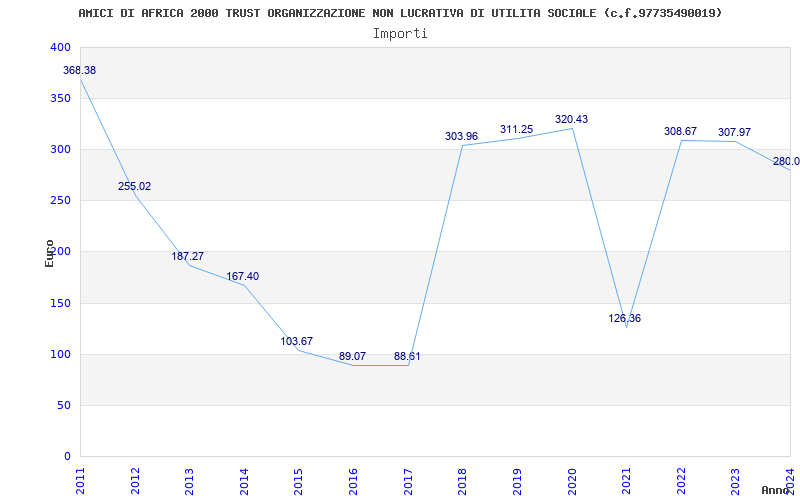Screen dimensions: 800x500
Task: Click the 308.67 data label
Action: 680,131
